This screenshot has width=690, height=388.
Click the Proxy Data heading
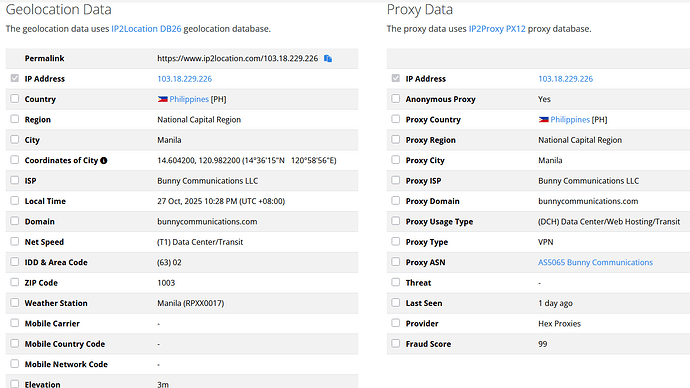(420, 10)
